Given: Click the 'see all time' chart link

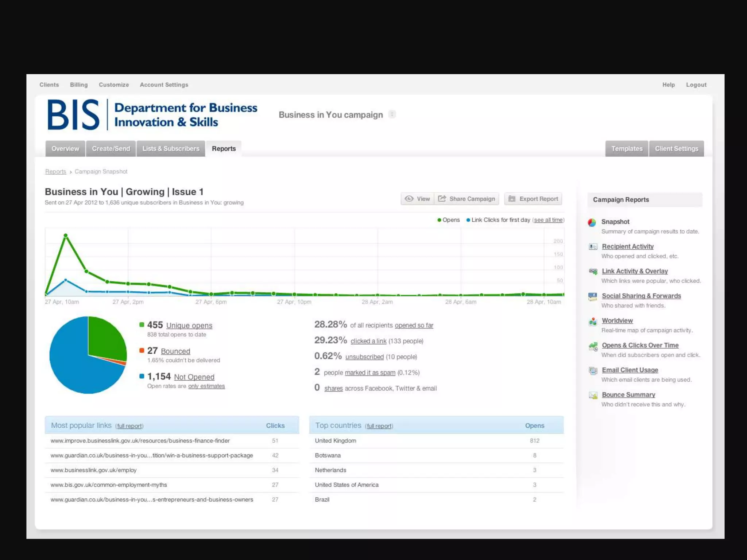Looking at the screenshot, I should pos(548,220).
